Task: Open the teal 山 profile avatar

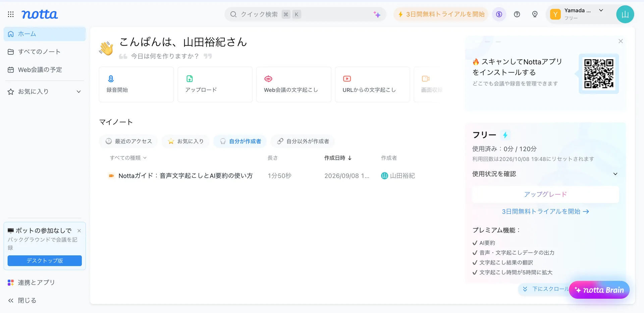Action: 625,14
